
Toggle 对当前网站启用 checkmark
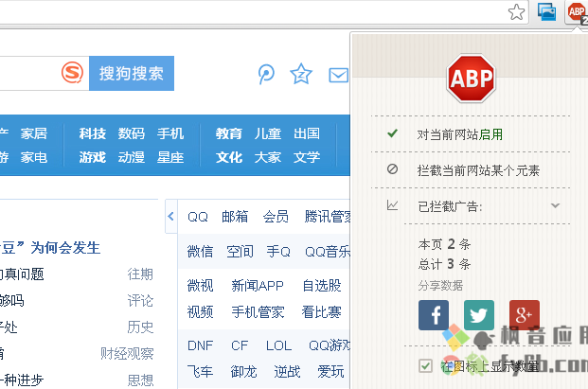392,133
